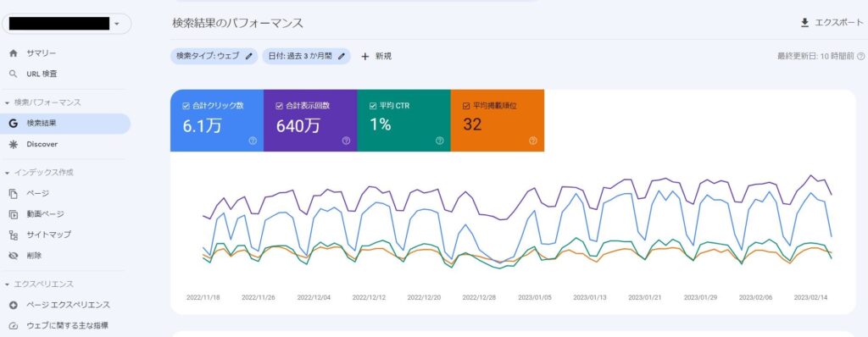Click the plus icon beside 新規
This screenshot has height=337, width=868.
pyautogui.click(x=364, y=56)
